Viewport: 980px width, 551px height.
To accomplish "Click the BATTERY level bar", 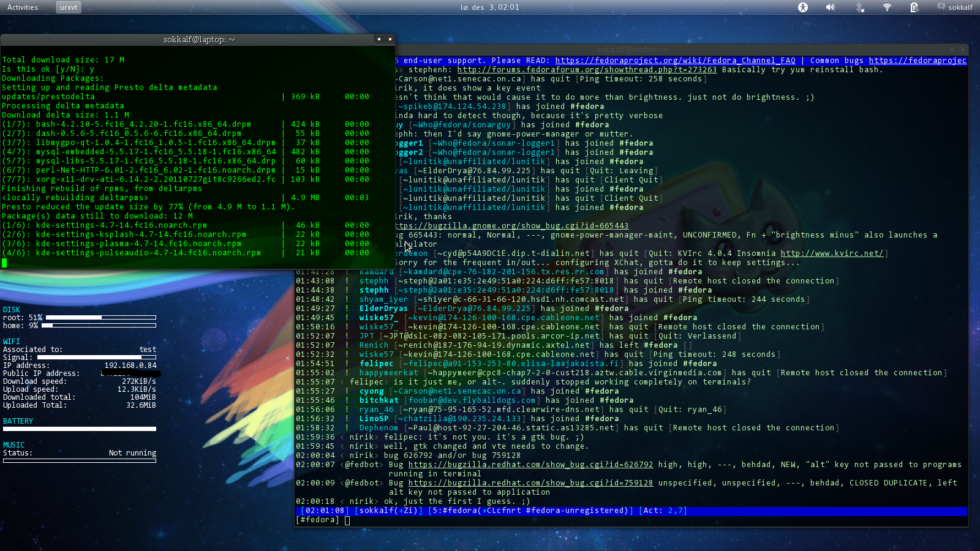I will pos(80,429).
